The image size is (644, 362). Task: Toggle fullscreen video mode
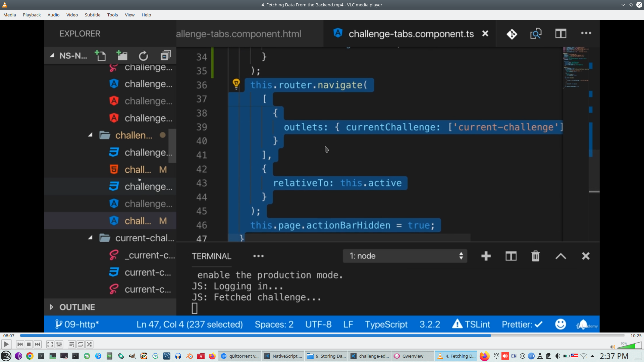click(x=50, y=344)
